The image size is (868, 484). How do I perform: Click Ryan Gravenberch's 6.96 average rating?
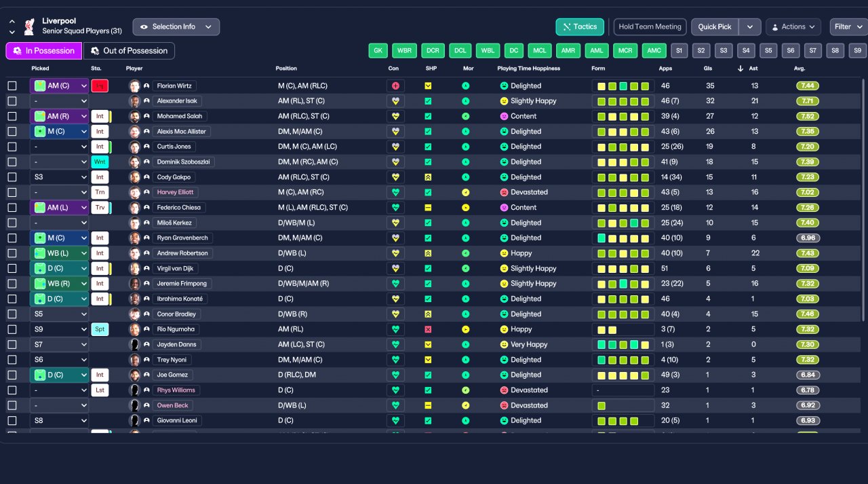[808, 238]
